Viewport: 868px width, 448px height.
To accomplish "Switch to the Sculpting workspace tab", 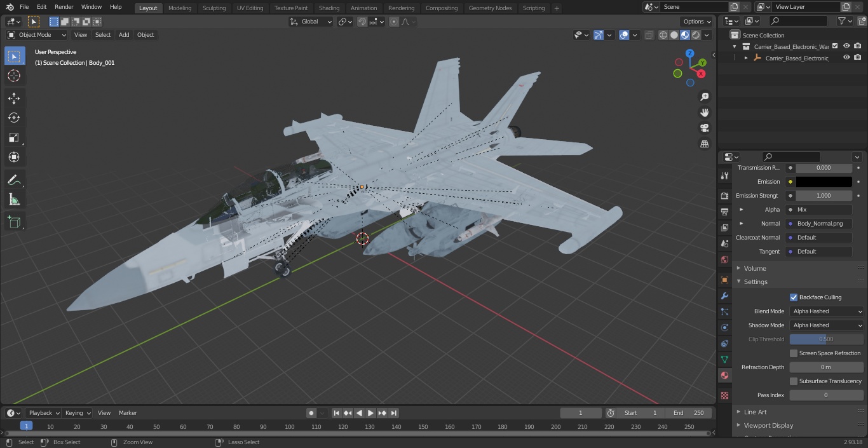I will pos(214,8).
